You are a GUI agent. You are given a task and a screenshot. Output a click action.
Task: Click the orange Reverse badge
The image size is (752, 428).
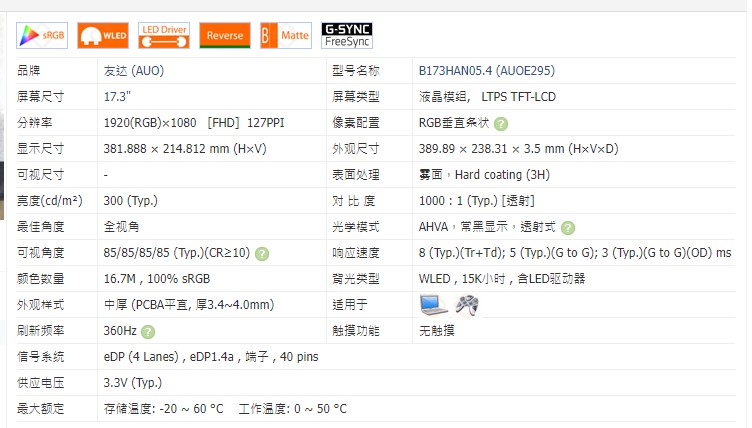[x=224, y=36]
